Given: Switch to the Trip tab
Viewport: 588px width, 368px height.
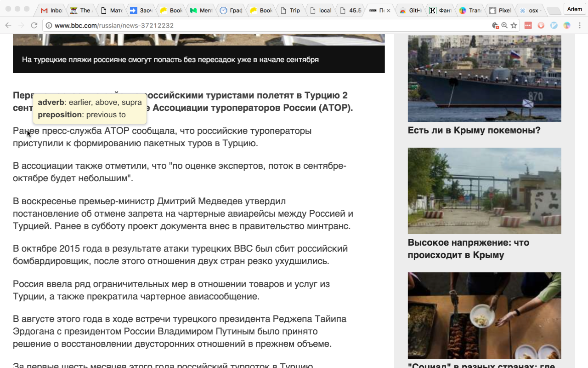Looking at the screenshot, I should (x=290, y=10).
